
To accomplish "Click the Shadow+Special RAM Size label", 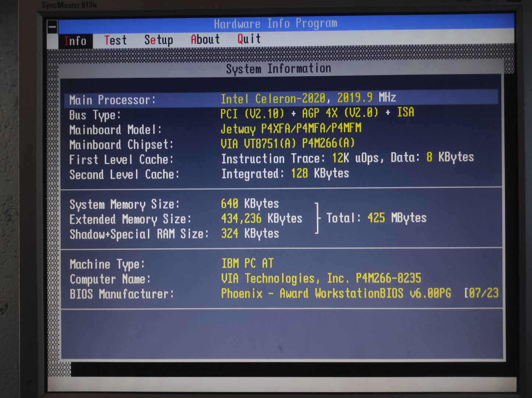I will [x=139, y=234].
